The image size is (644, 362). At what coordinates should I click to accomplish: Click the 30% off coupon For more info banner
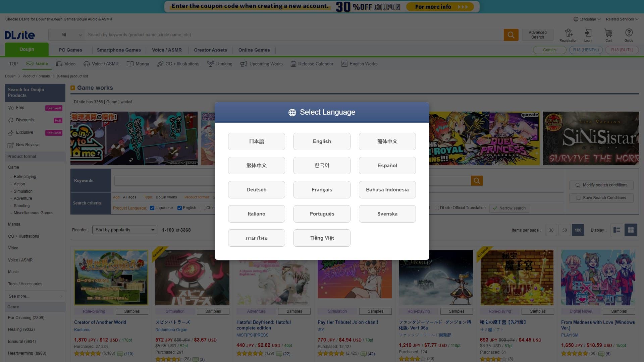click(x=322, y=6)
